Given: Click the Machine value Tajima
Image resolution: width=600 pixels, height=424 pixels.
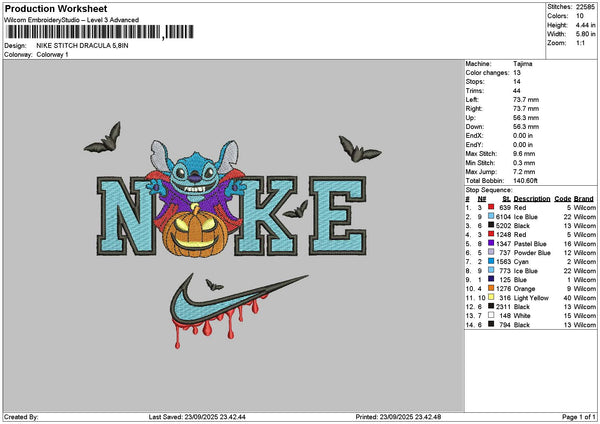Looking at the screenshot, I should (522, 64).
